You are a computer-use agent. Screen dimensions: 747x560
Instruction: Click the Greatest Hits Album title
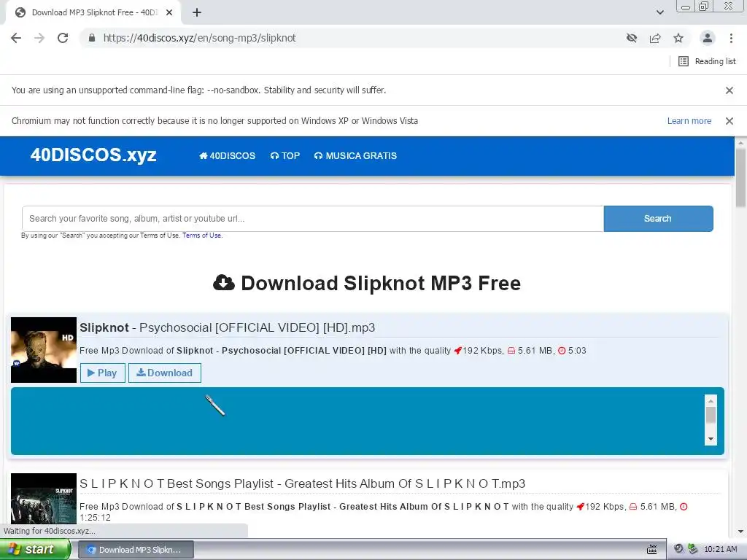[x=302, y=484]
